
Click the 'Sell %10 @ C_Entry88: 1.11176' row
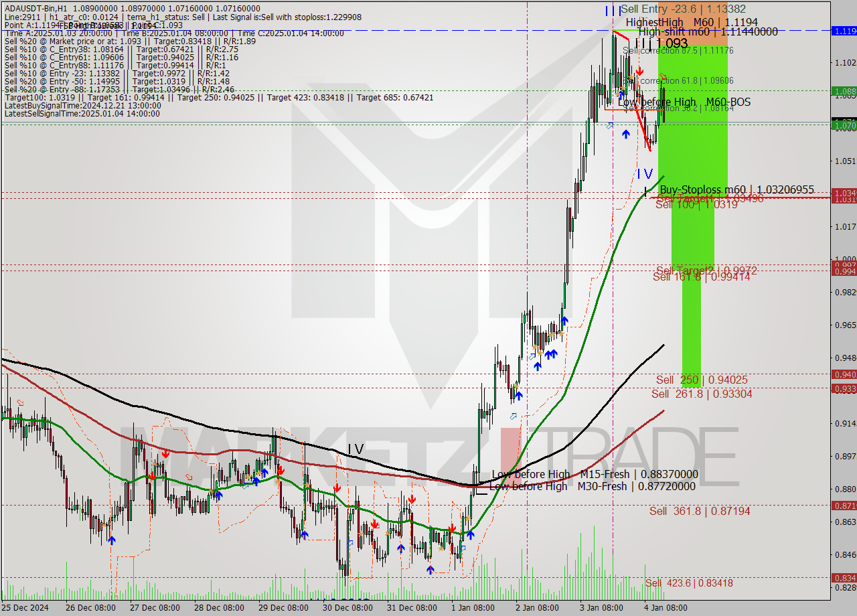(115, 66)
